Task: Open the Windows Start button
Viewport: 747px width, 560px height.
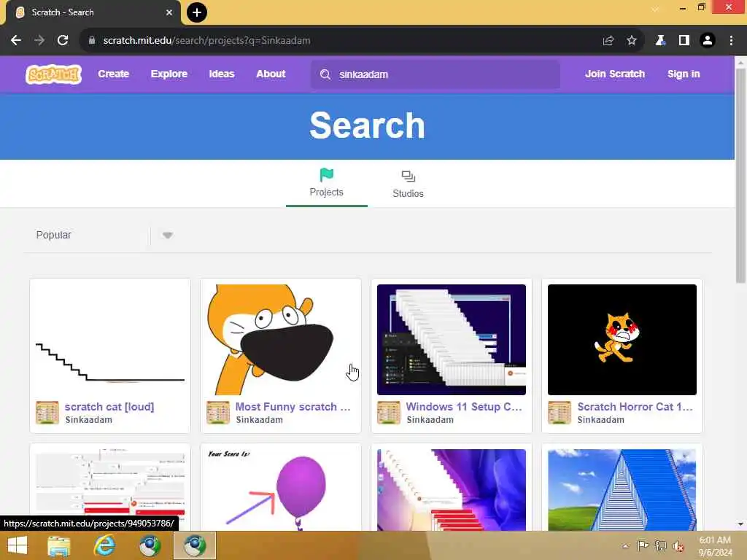Action: pos(18,545)
